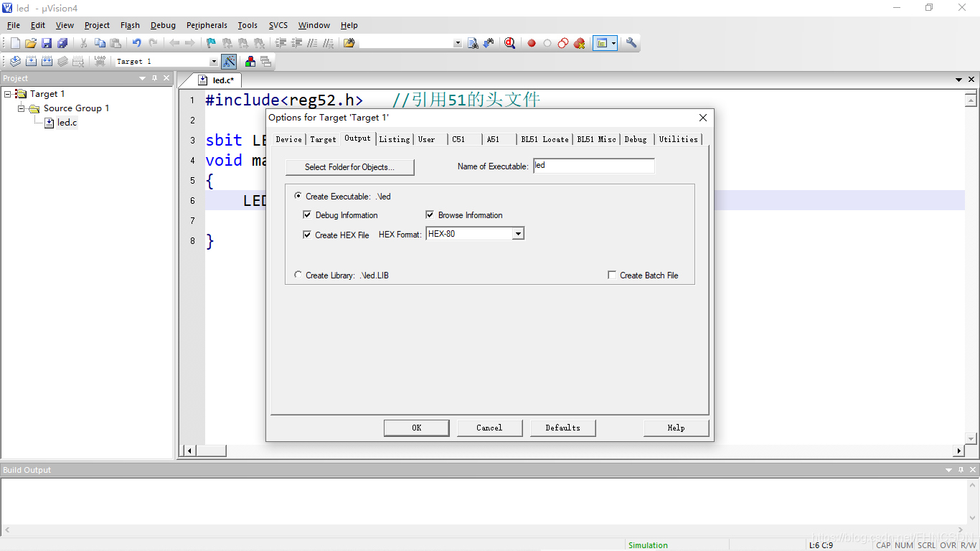
Task: Toggle the Create HEX File checkbox
Action: (x=307, y=235)
